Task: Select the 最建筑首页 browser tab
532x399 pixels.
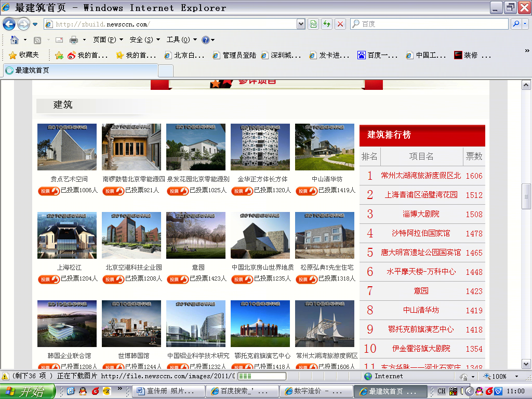Action: click(81, 70)
